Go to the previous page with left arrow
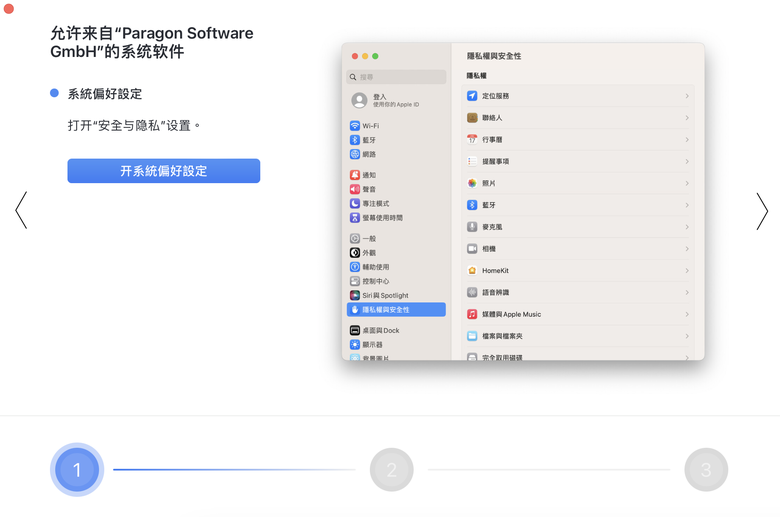Screen dimensions: 780x517 pyautogui.click(x=21, y=210)
